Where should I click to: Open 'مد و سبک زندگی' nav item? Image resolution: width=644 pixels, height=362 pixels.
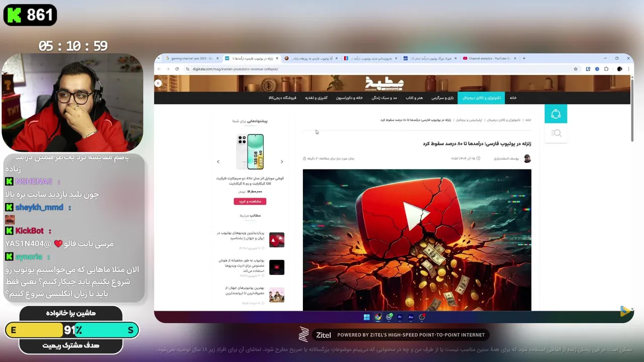(x=384, y=98)
